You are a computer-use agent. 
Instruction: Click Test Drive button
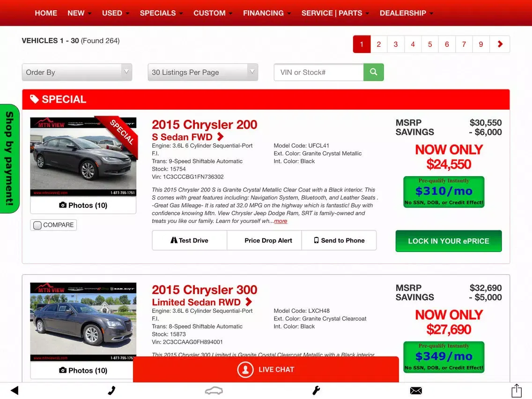point(190,240)
